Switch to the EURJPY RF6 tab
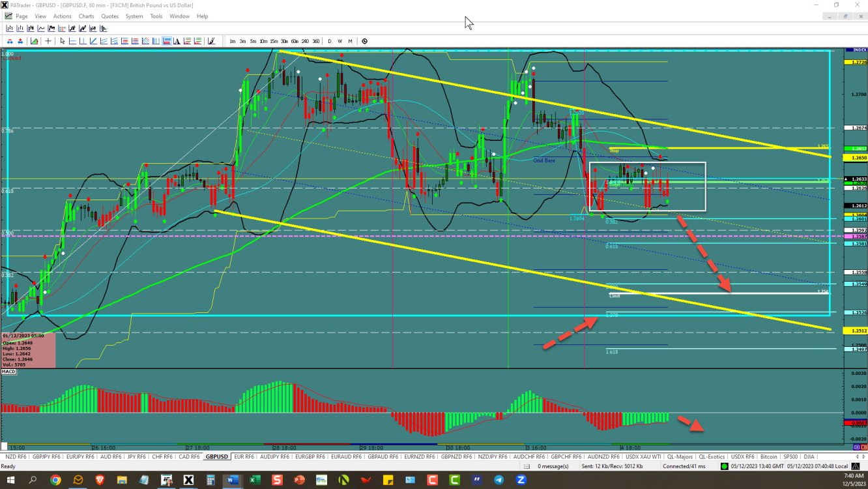This screenshot has width=868, height=489. (x=81, y=456)
